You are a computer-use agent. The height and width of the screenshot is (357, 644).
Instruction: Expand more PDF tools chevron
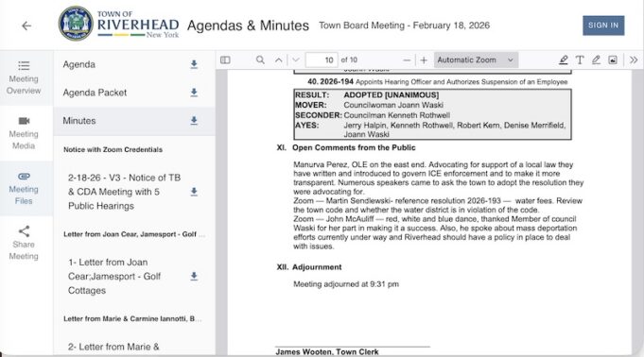point(634,59)
